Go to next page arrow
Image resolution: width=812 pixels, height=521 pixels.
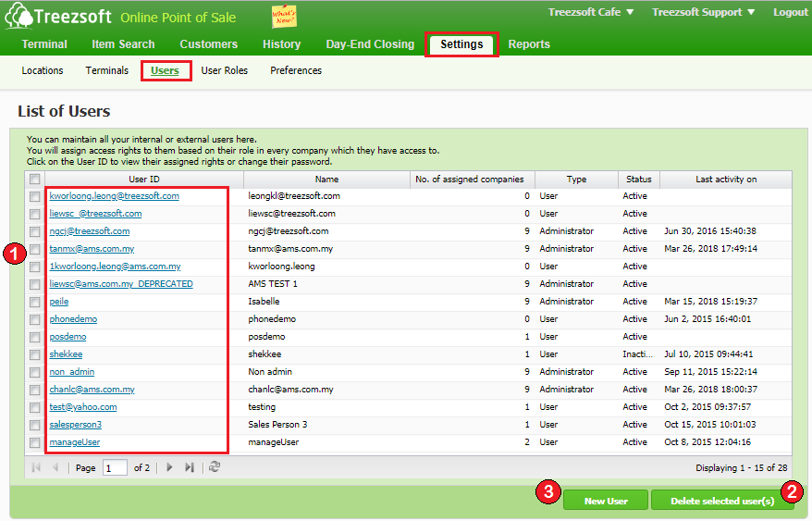point(169,467)
